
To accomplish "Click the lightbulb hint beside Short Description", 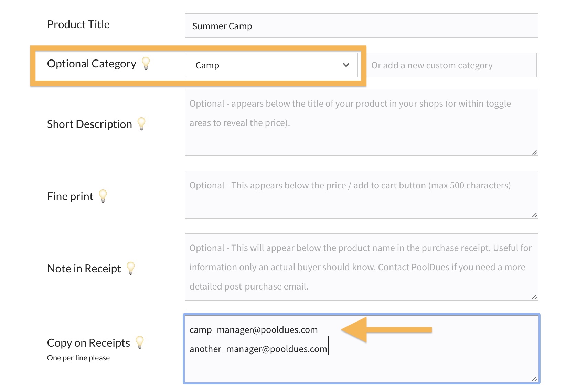I will click(141, 124).
